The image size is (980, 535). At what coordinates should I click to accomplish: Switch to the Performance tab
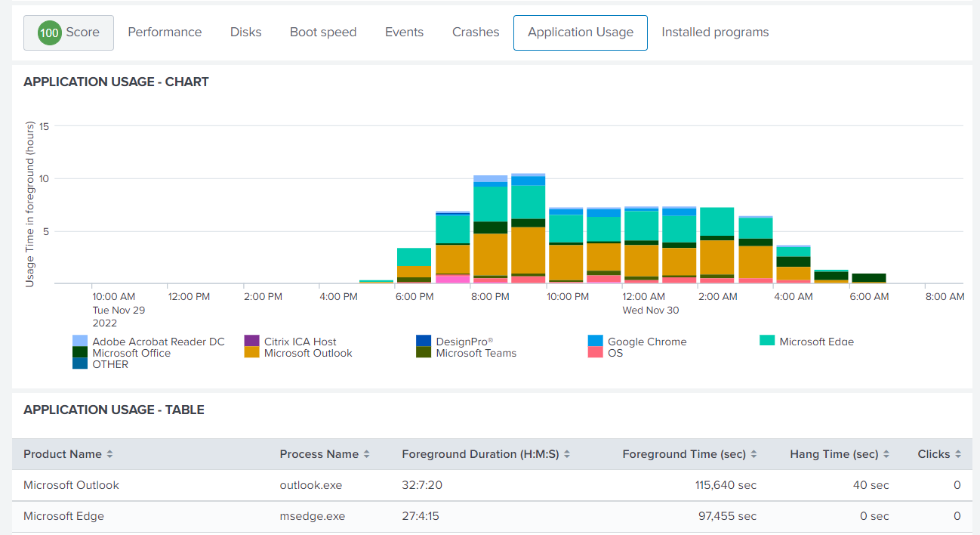coord(165,32)
